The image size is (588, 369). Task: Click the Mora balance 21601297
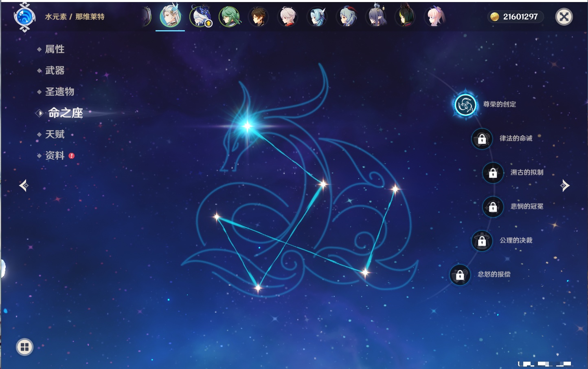pyautogui.click(x=516, y=17)
